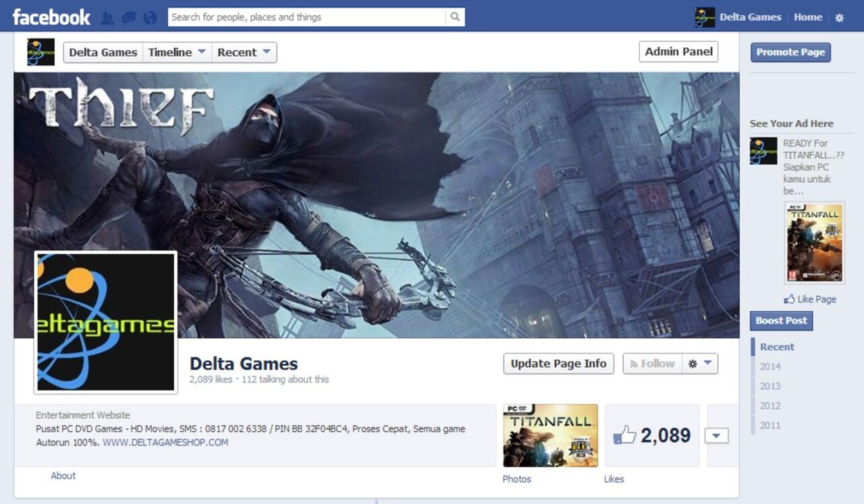Expand the Timeline dropdown
Image resolution: width=864 pixels, height=504 pixels.
tap(178, 52)
